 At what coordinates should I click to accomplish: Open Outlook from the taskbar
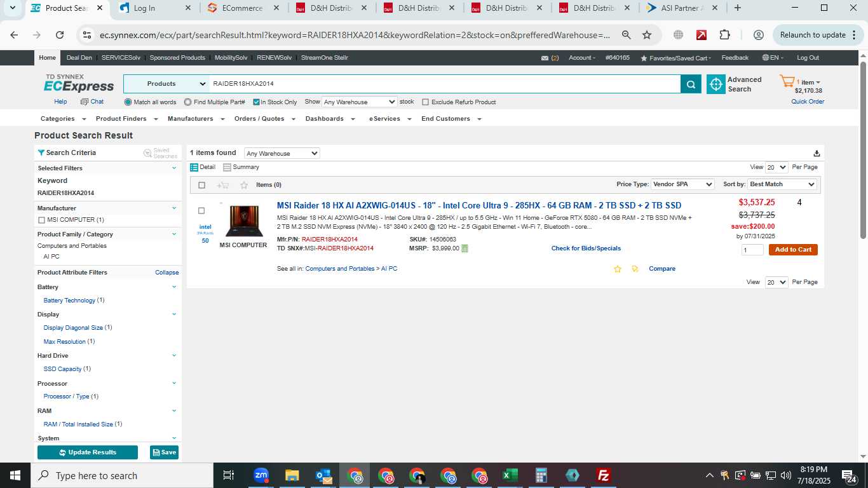(x=323, y=475)
